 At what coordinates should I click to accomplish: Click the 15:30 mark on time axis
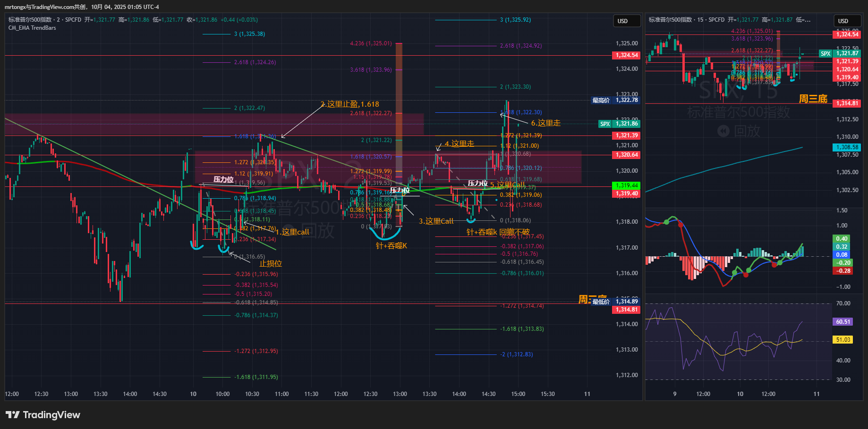(x=547, y=394)
